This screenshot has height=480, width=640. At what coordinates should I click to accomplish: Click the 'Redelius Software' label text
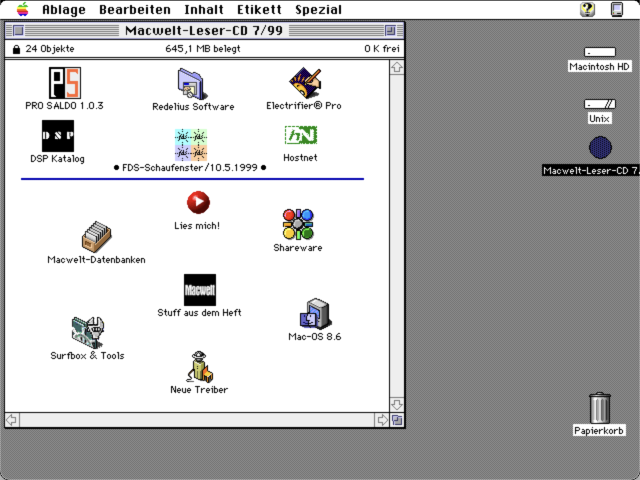[193, 107]
